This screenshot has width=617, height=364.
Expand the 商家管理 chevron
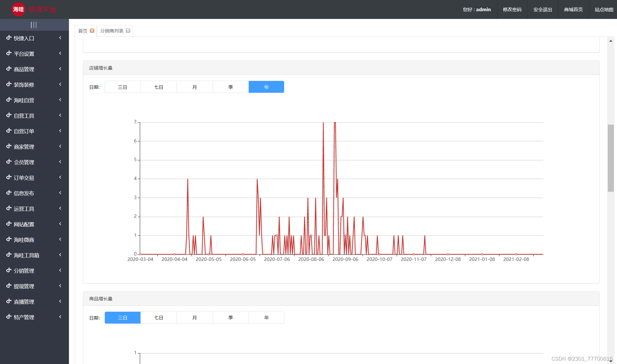point(60,146)
